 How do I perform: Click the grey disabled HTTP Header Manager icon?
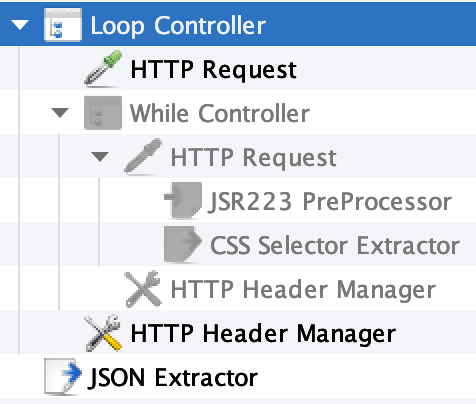(x=143, y=289)
